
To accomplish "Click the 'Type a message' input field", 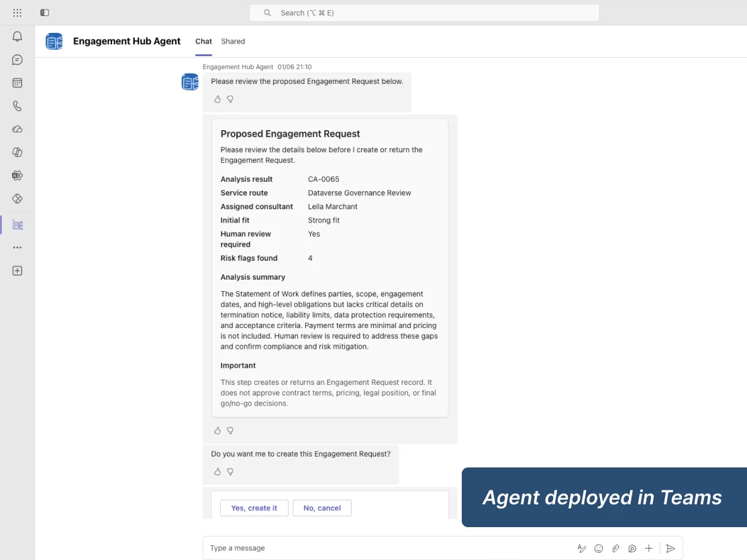I will tap(443, 548).
